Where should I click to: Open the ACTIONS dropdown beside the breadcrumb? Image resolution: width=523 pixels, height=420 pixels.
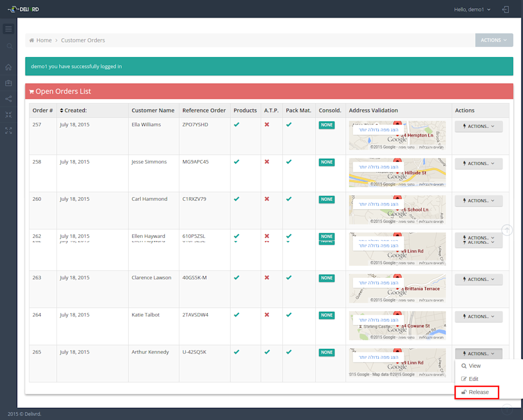tap(494, 40)
